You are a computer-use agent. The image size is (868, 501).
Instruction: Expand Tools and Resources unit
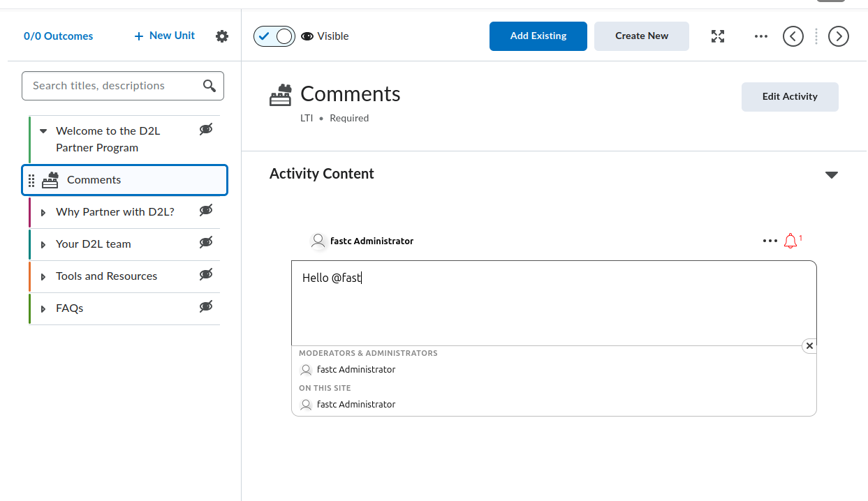(43, 276)
